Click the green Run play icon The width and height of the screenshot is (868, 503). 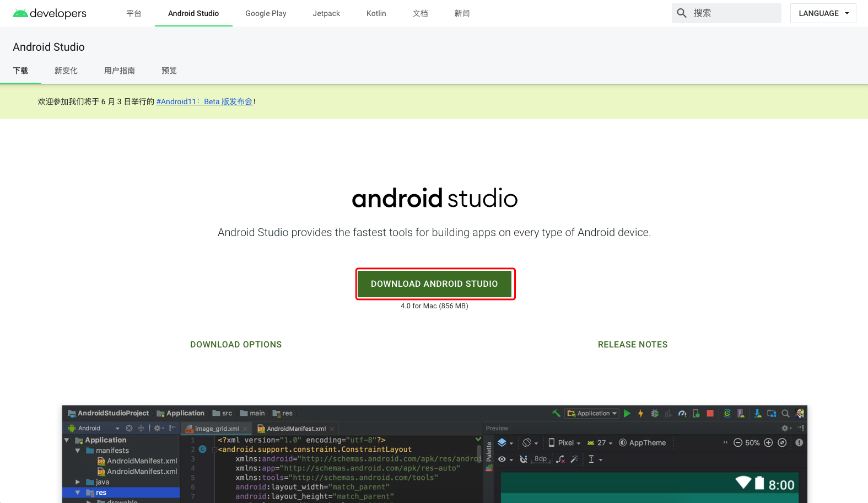tap(627, 413)
